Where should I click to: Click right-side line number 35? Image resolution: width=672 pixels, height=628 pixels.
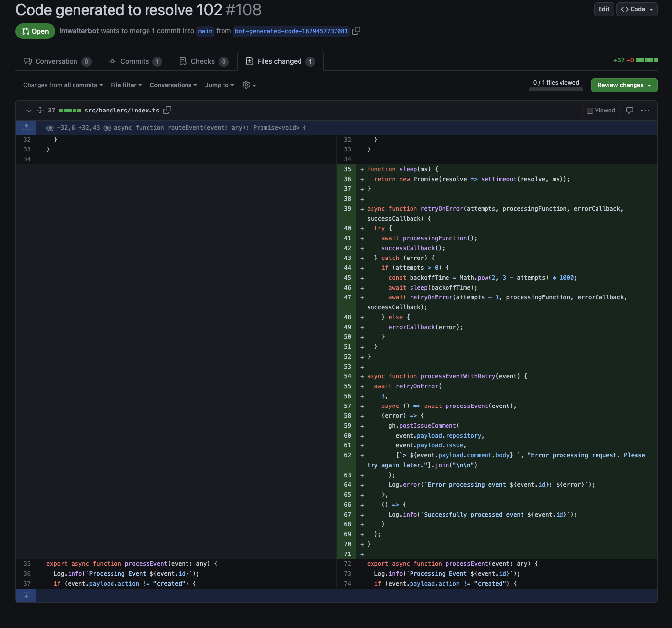coord(347,169)
